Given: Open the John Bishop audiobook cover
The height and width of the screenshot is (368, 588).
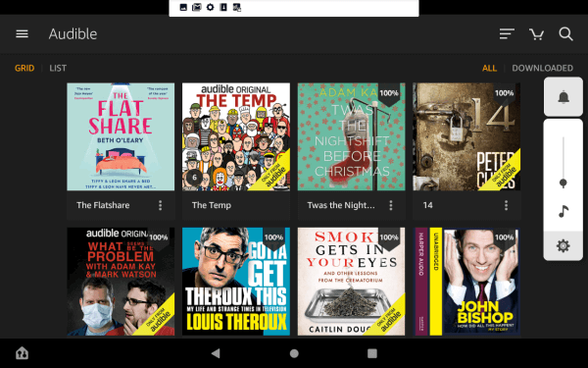Looking at the screenshot, I should pos(466,282).
